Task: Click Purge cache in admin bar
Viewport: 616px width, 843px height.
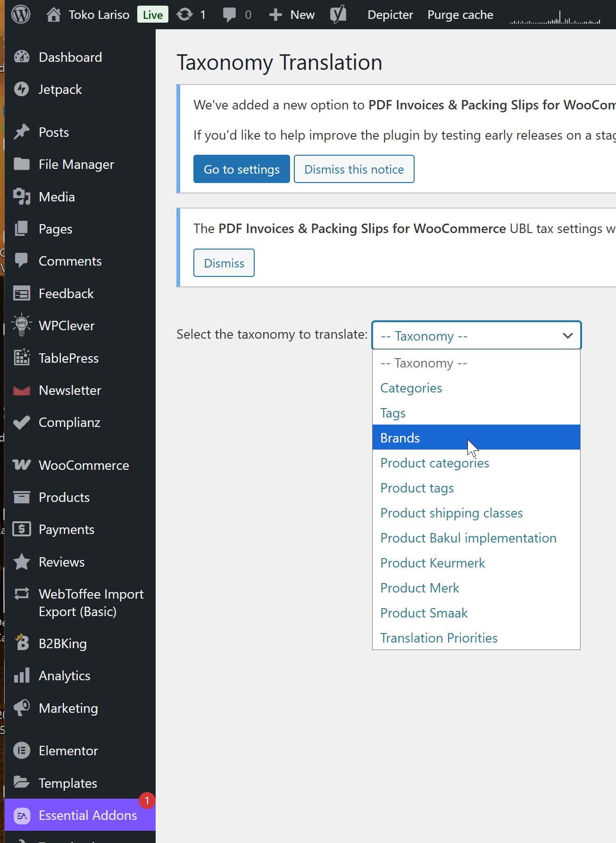Action: click(460, 15)
